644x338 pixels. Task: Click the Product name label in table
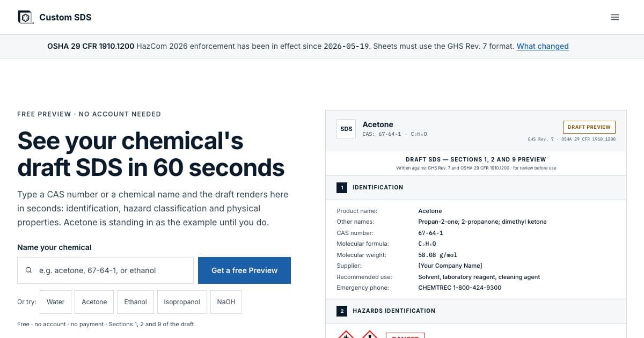[x=357, y=211]
